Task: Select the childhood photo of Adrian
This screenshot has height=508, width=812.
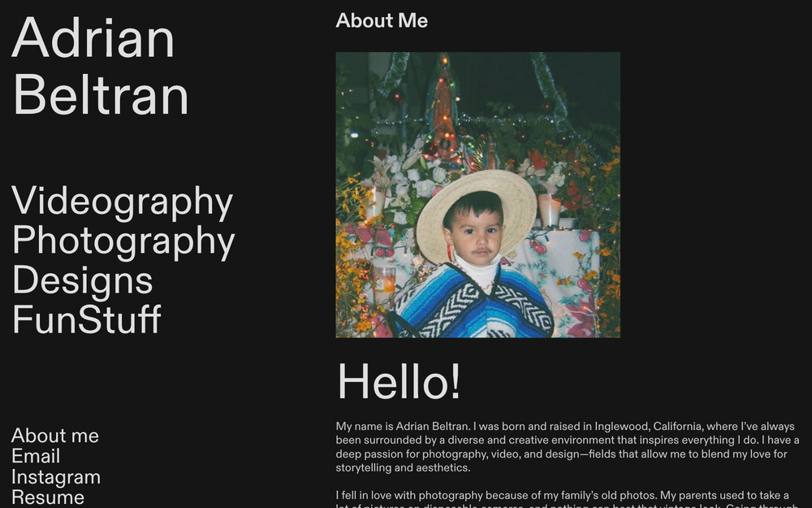Action: point(477,195)
